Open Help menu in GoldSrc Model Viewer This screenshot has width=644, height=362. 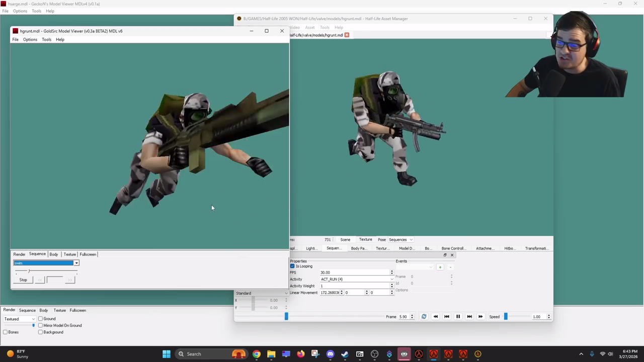(x=60, y=40)
